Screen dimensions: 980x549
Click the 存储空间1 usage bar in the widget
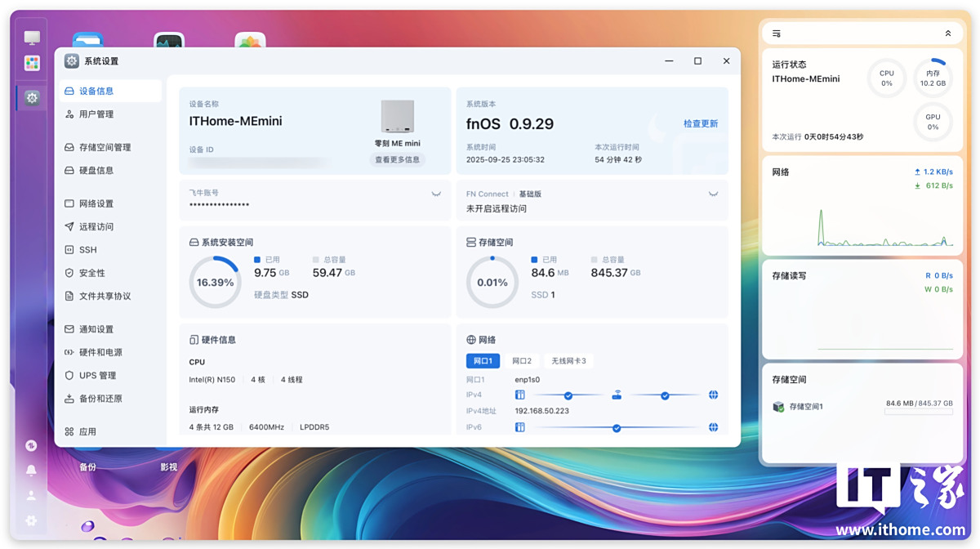click(919, 411)
